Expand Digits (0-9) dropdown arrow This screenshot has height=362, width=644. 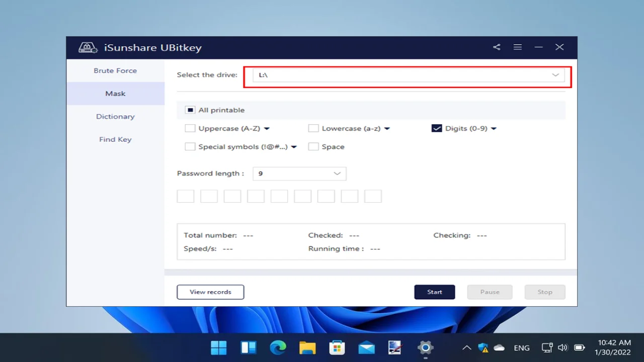[x=494, y=129]
